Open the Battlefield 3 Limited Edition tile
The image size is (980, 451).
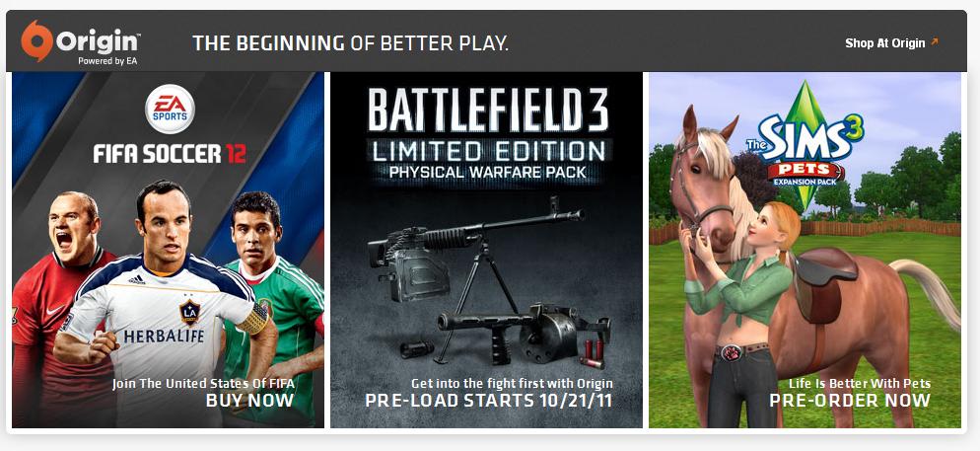(x=486, y=251)
